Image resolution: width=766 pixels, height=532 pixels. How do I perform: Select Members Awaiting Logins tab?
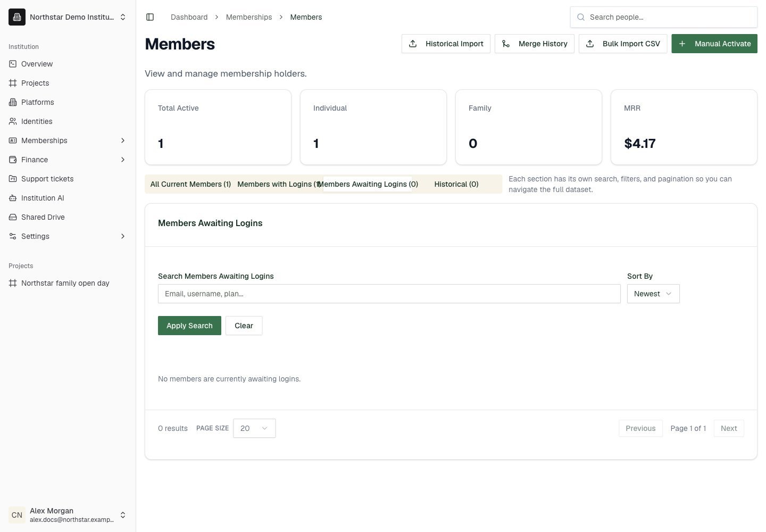[x=368, y=184]
